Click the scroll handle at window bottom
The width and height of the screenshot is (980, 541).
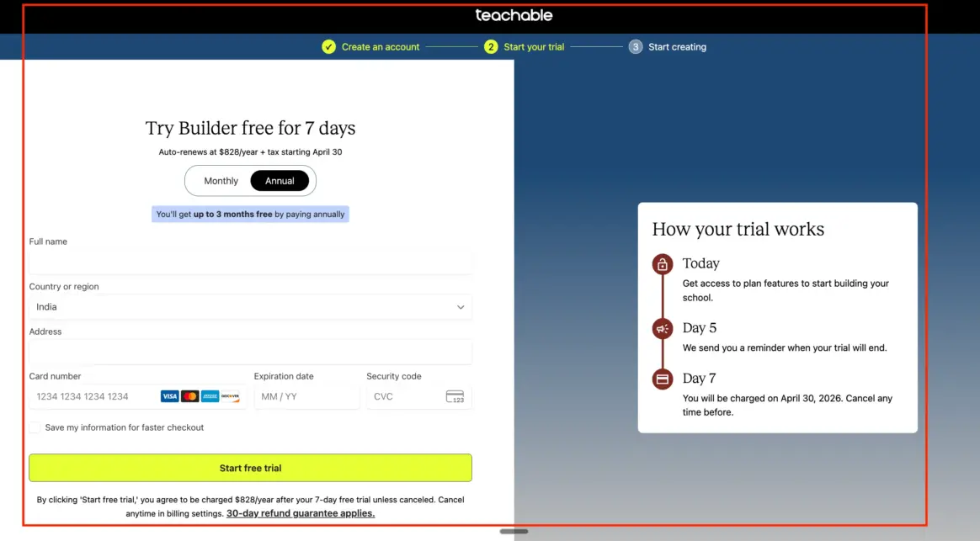[514, 532]
